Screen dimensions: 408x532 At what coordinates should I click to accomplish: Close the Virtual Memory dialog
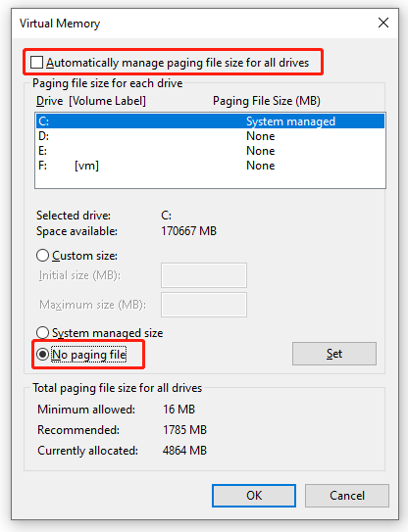click(383, 24)
